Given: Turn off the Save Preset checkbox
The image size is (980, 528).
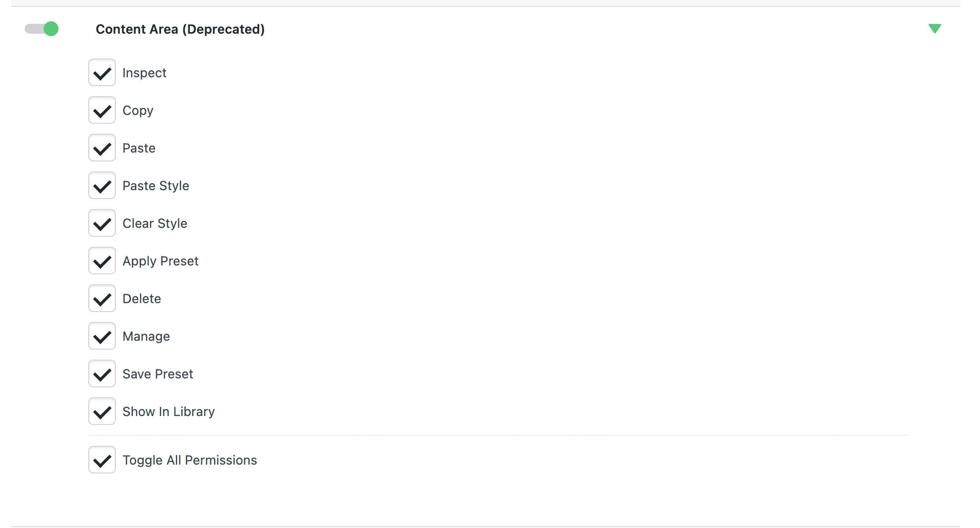Looking at the screenshot, I should coord(102,374).
